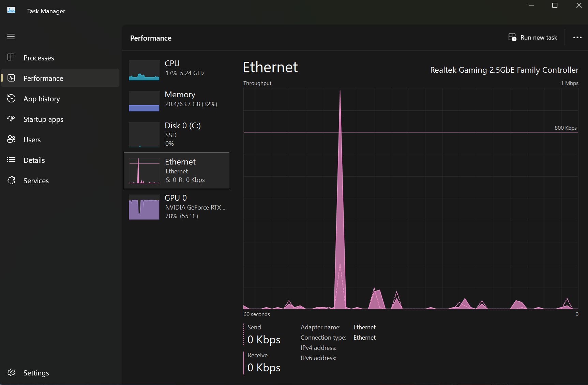Click the Performance heartbeat icon

(x=11, y=78)
